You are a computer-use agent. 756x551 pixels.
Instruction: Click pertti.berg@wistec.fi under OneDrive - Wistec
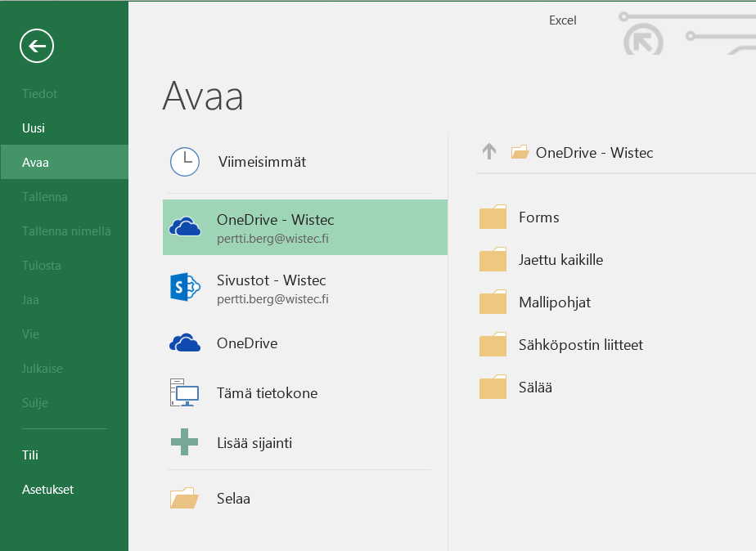click(272, 239)
